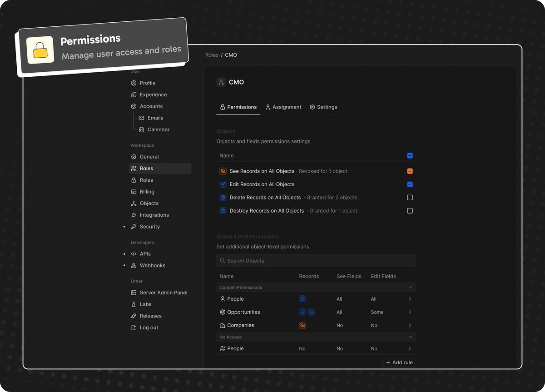Image resolution: width=545 pixels, height=392 pixels.
Task: Click the eye-off icon in Companies row
Action: pyautogui.click(x=303, y=325)
